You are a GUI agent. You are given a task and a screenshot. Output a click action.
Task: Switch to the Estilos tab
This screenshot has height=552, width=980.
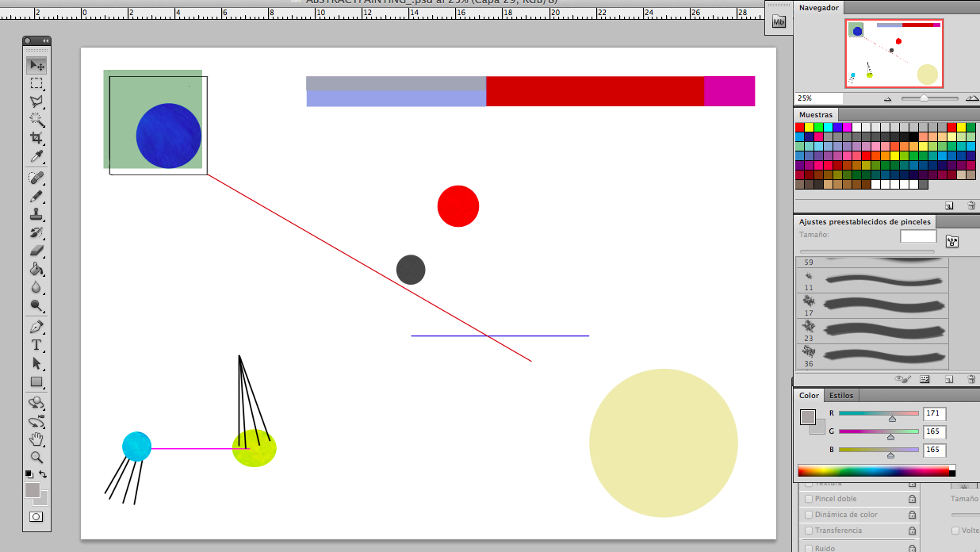coord(841,395)
